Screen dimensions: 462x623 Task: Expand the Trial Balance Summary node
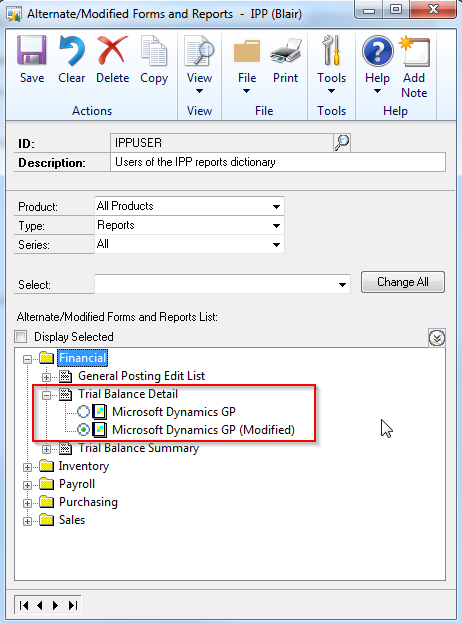pyautogui.click(x=46, y=449)
